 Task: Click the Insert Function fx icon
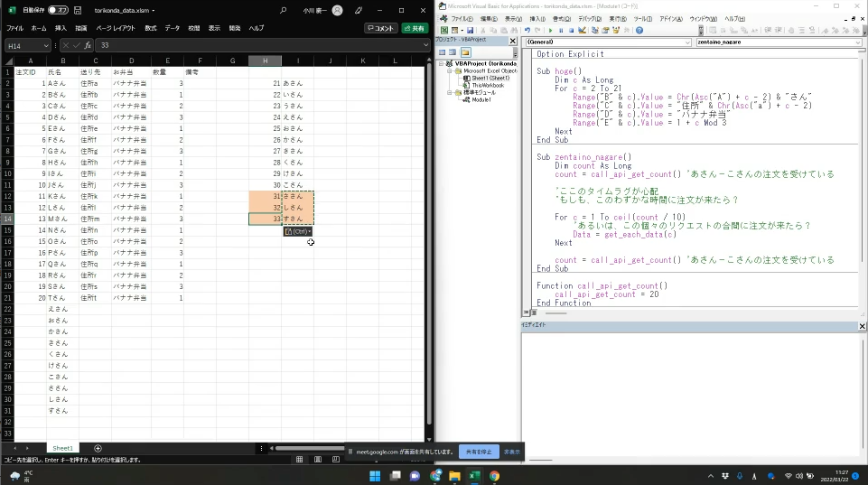[x=88, y=45]
